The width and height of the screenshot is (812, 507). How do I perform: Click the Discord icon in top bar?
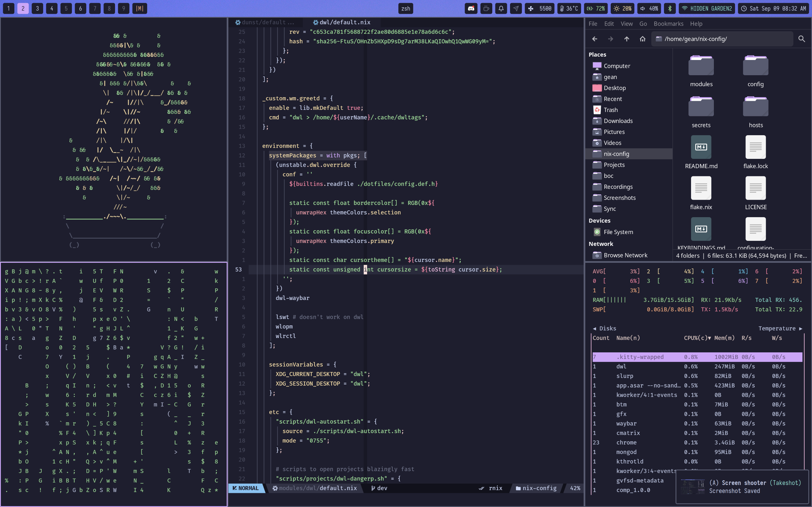[x=471, y=8]
